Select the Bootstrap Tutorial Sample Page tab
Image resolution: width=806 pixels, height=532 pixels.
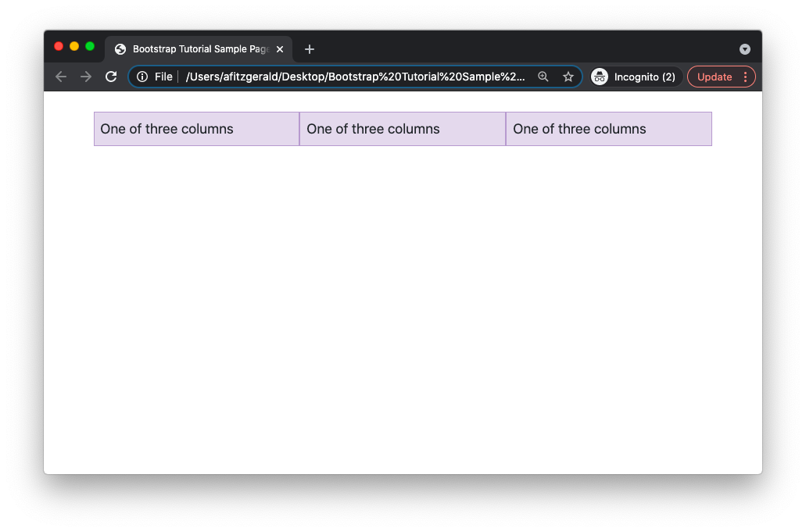(x=195, y=48)
